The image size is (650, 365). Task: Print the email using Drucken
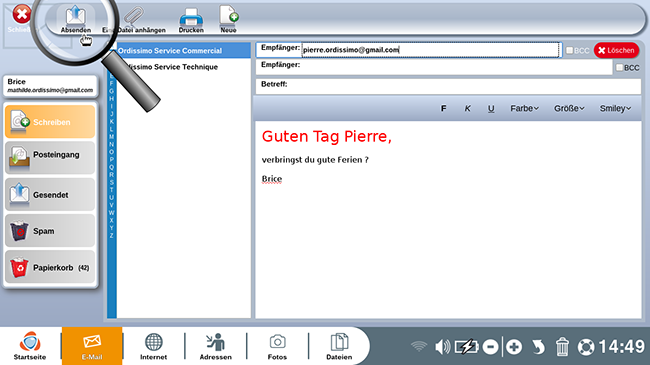pyautogui.click(x=191, y=20)
